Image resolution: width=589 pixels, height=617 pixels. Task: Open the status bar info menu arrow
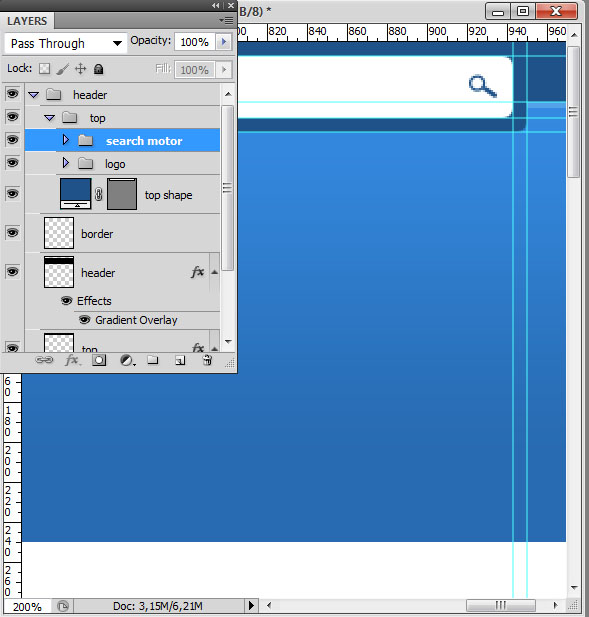tap(251, 606)
